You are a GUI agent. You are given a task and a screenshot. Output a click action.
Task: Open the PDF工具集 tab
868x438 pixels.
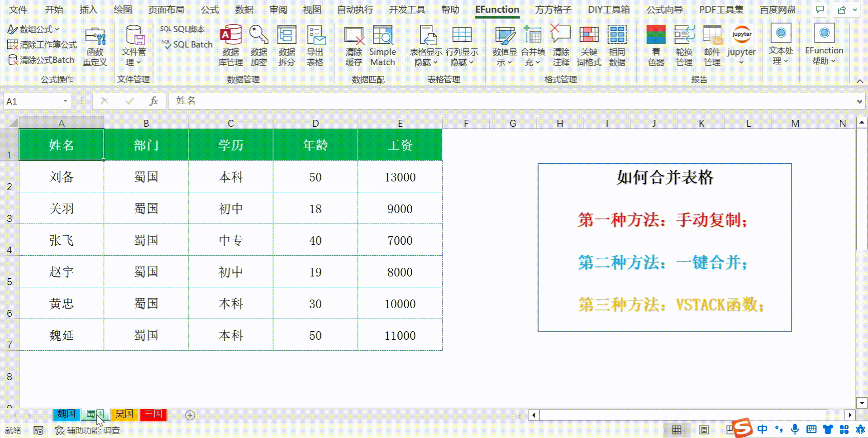(x=721, y=10)
